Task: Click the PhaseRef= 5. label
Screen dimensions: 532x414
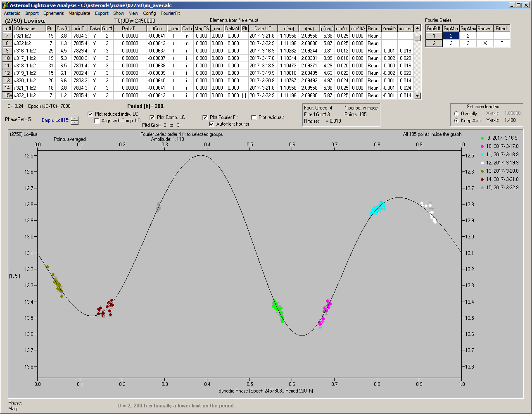Action: (18, 119)
